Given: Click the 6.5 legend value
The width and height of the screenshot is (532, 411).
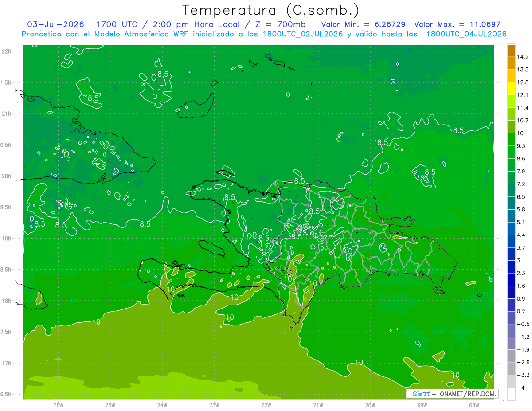Looking at the screenshot, I should point(521,197).
